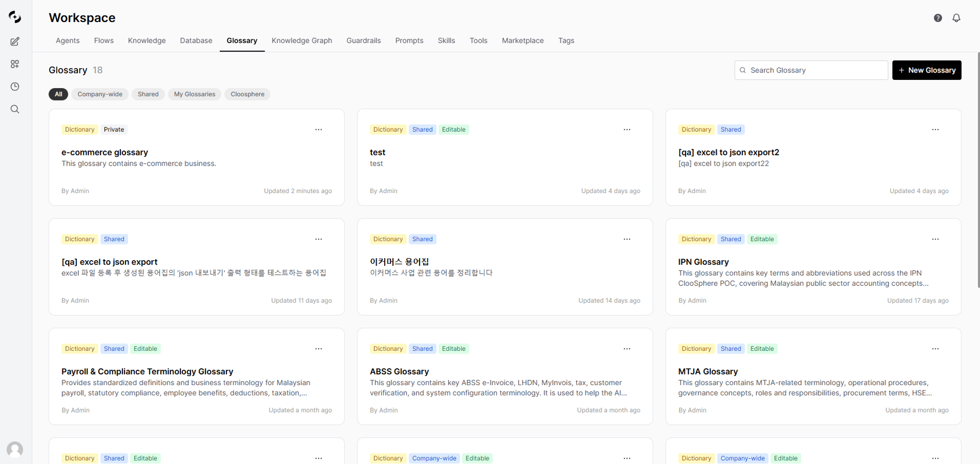Switch to the Database tab
This screenshot has height=464, width=980.
pos(196,41)
